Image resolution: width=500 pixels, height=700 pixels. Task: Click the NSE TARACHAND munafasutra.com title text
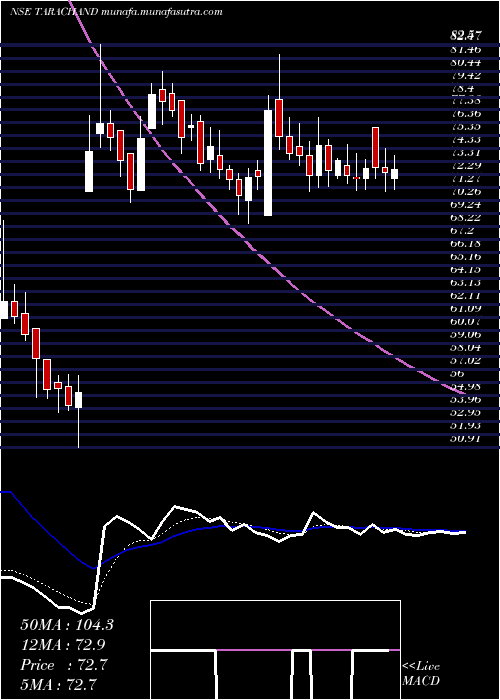click(x=116, y=12)
